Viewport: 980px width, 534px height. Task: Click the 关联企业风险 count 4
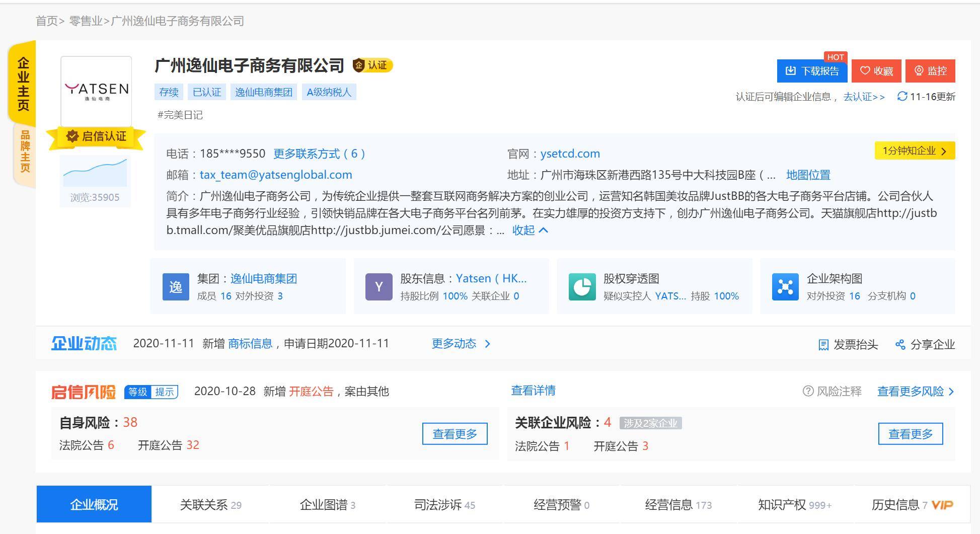click(608, 422)
